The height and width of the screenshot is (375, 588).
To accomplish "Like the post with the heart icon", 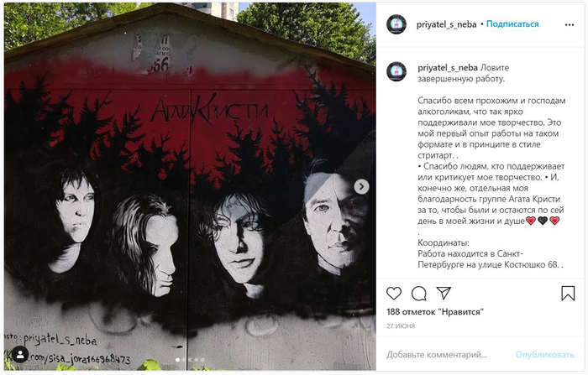I will pos(394,294).
